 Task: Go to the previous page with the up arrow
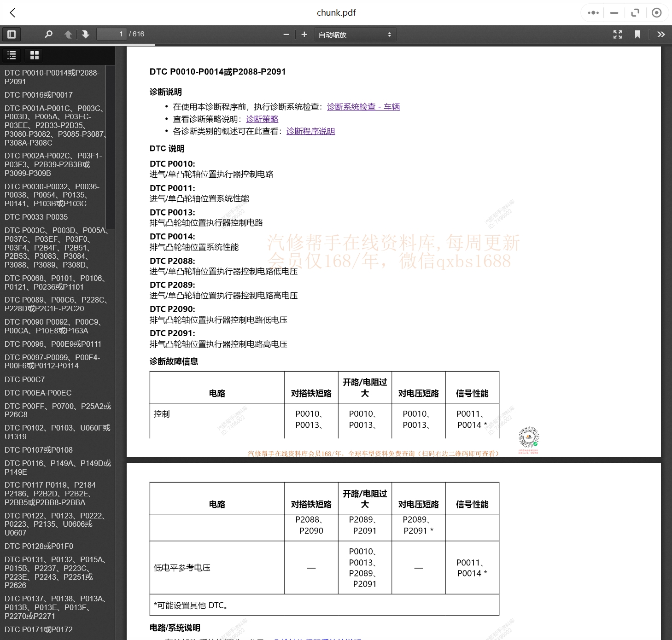68,34
